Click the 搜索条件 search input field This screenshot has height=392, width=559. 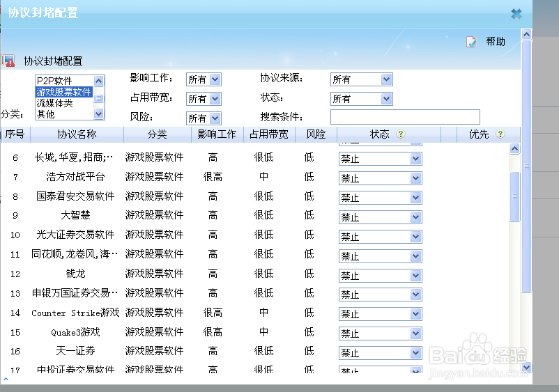coord(405,117)
